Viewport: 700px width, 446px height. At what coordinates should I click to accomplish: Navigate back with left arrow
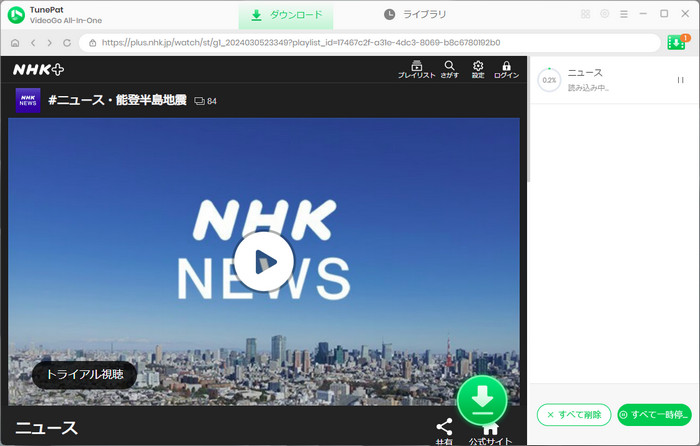[x=33, y=43]
